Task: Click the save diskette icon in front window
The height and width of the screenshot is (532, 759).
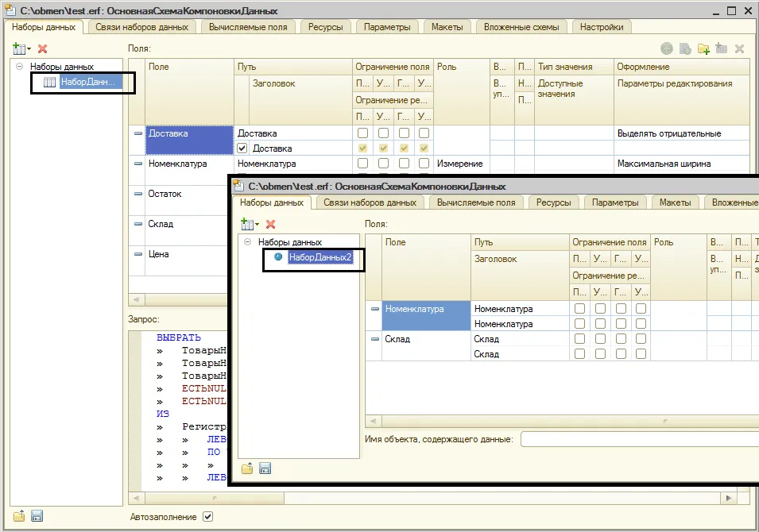Action: (x=265, y=468)
